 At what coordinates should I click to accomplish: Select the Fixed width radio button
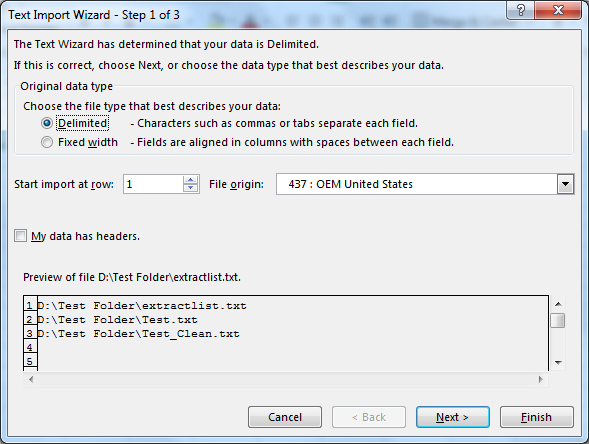click(47, 142)
